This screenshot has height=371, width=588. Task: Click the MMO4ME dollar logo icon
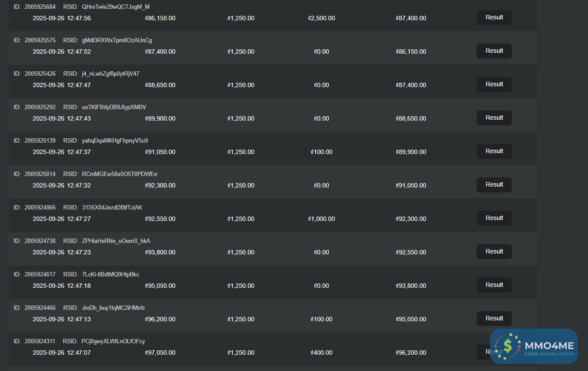(507, 346)
